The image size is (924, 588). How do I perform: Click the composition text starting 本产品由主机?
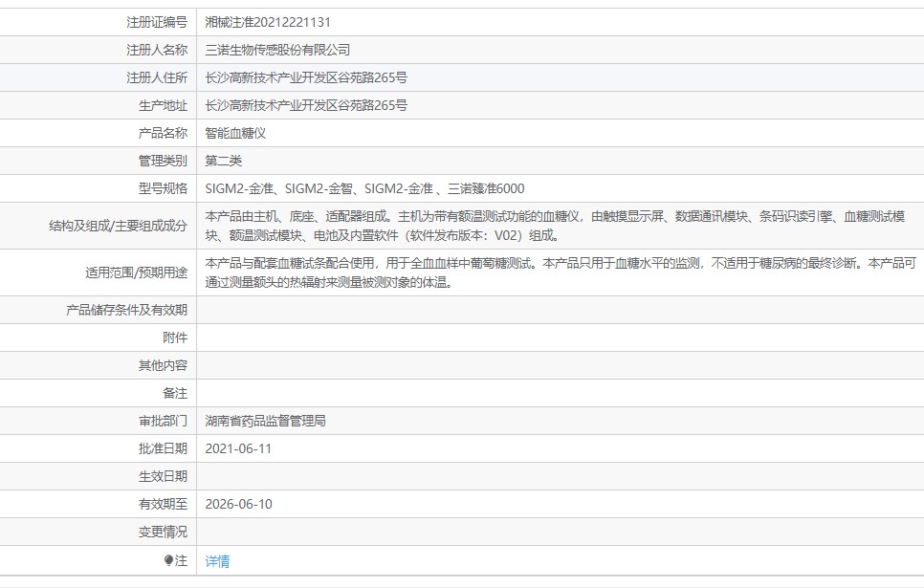tap(555, 226)
